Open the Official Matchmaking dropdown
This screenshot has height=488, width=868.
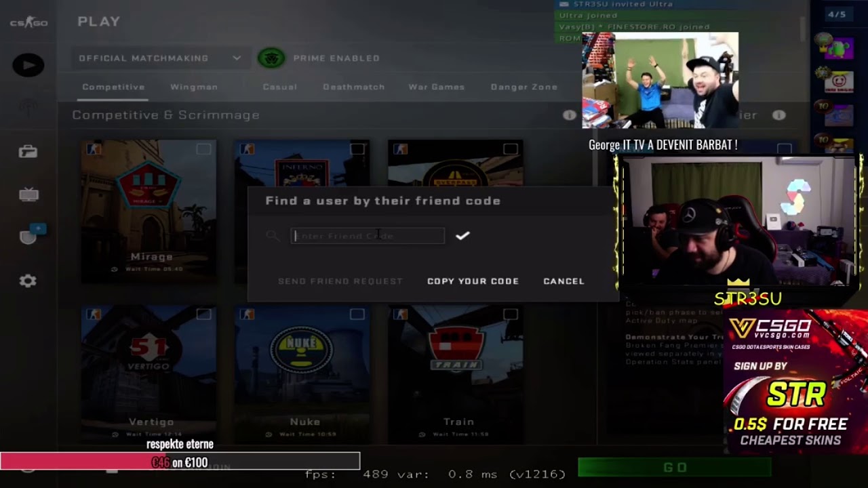160,58
